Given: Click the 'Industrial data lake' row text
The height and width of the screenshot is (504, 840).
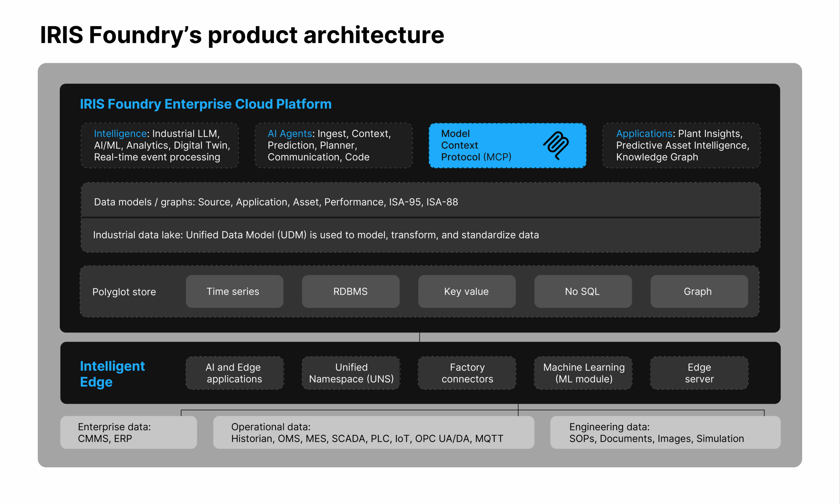Looking at the screenshot, I should [x=316, y=235].
